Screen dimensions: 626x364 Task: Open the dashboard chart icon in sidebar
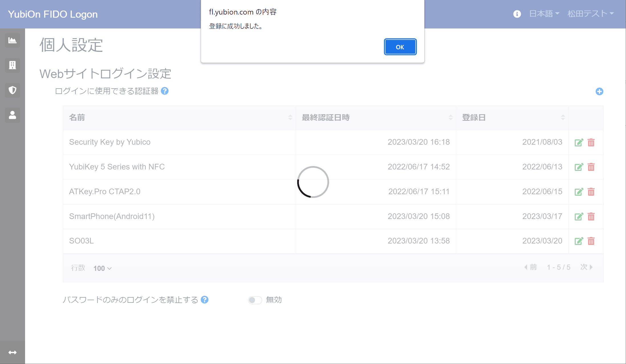(x=13, y=40)
